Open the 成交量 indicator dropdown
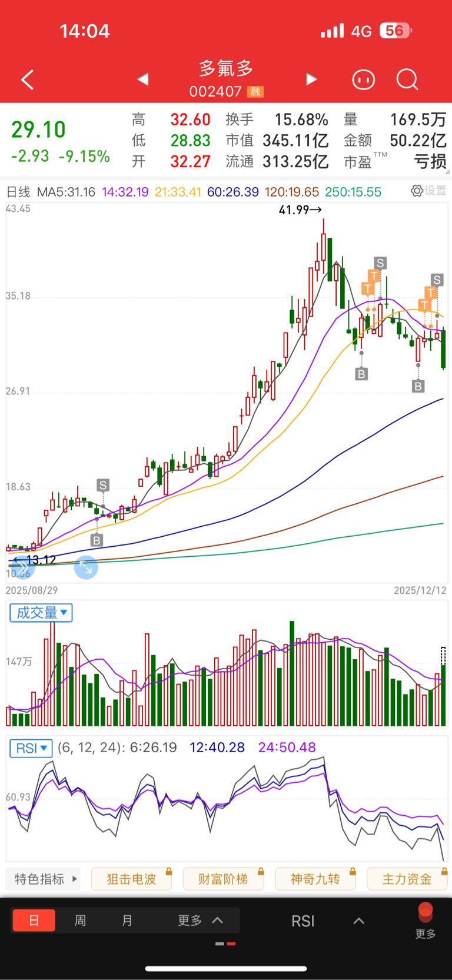 tap(41, 613)
